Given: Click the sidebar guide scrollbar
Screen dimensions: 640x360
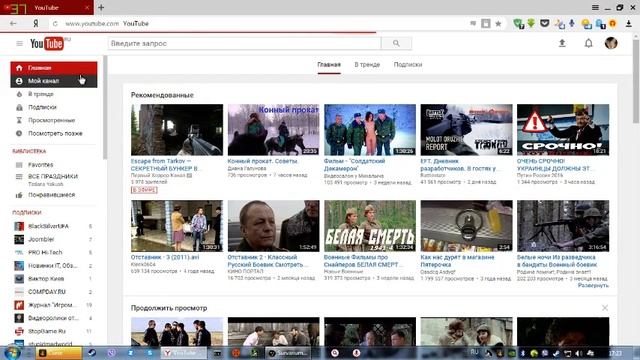Looking at the screenshot, I should (x=105, y=108).
